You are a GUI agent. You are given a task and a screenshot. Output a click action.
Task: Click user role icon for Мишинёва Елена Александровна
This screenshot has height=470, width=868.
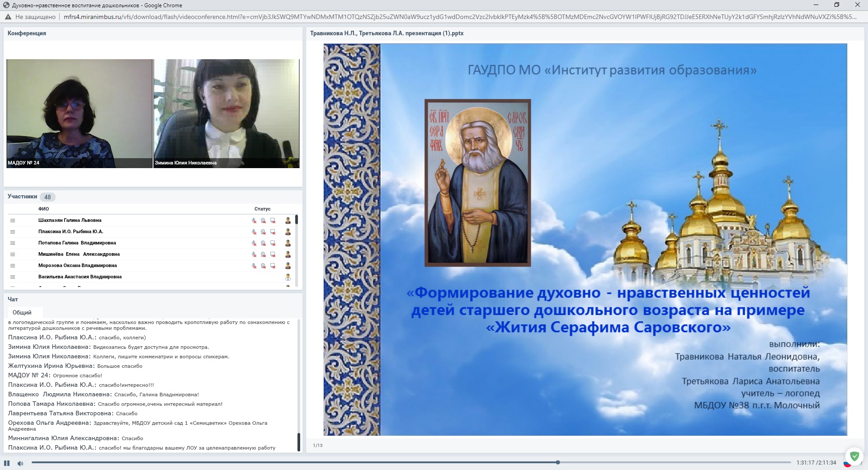click(x=288, y=254)
